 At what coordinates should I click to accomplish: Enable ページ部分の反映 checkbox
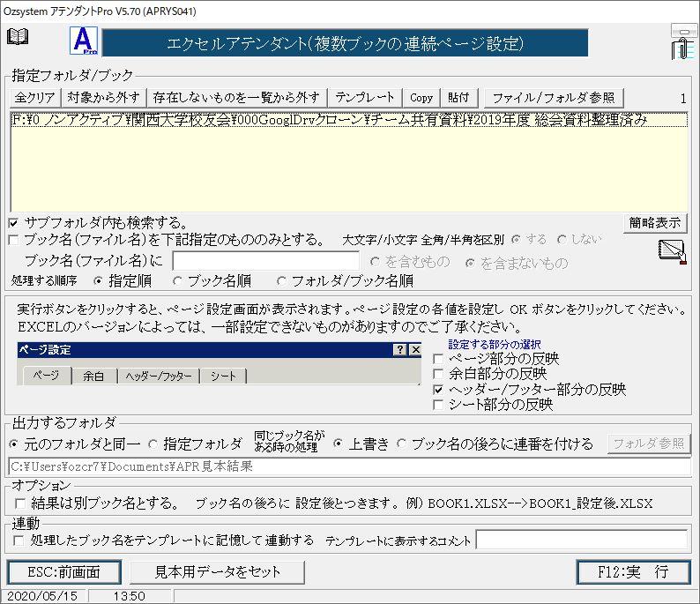(x=438, y=359)
